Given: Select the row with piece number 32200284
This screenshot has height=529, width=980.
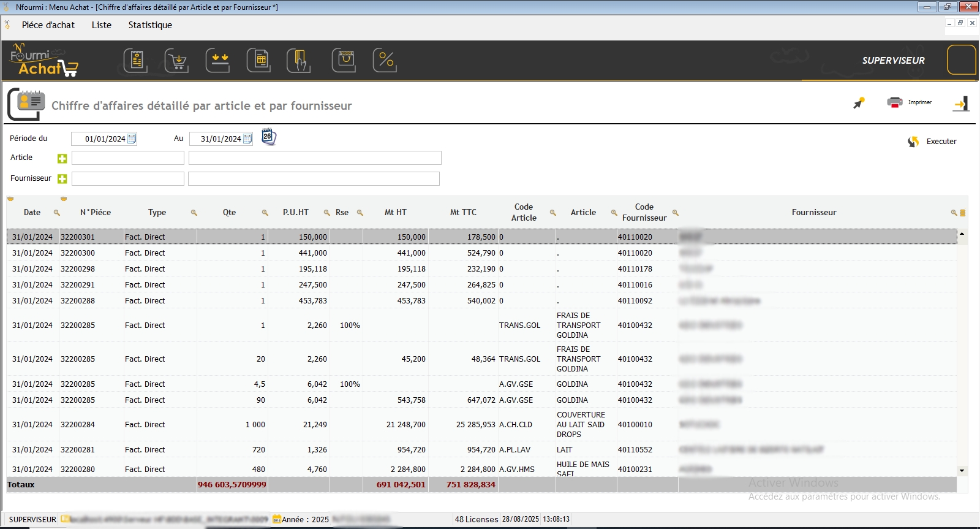Looking at the screenshot, I should (78, 425).
